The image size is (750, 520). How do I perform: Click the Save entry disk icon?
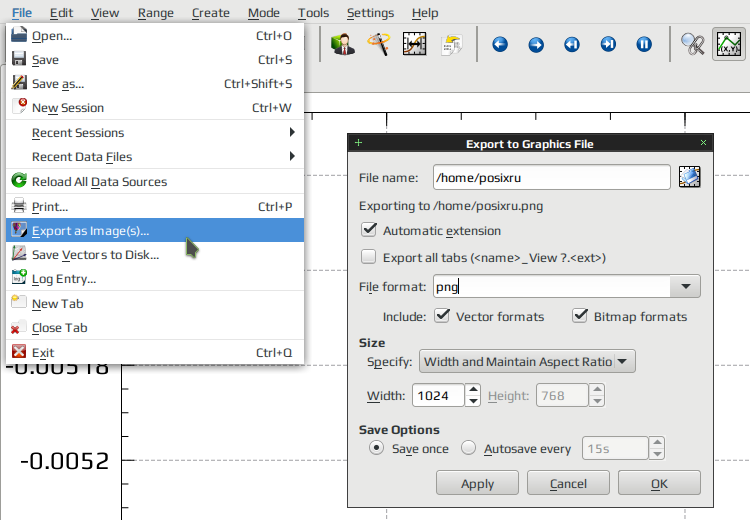[x=19, y=59]
